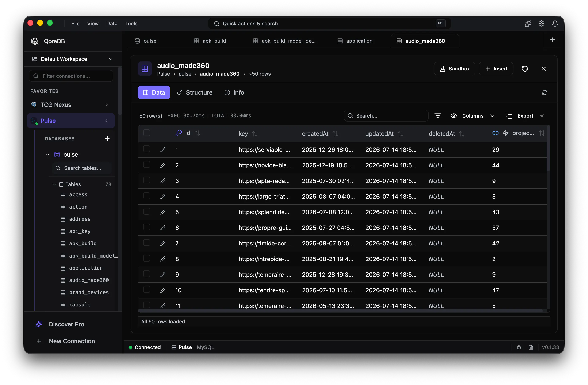Viewport: 588px width, 385px height.
Task: Edit row 8 with pencil icon
Action: tap(163, 259)
